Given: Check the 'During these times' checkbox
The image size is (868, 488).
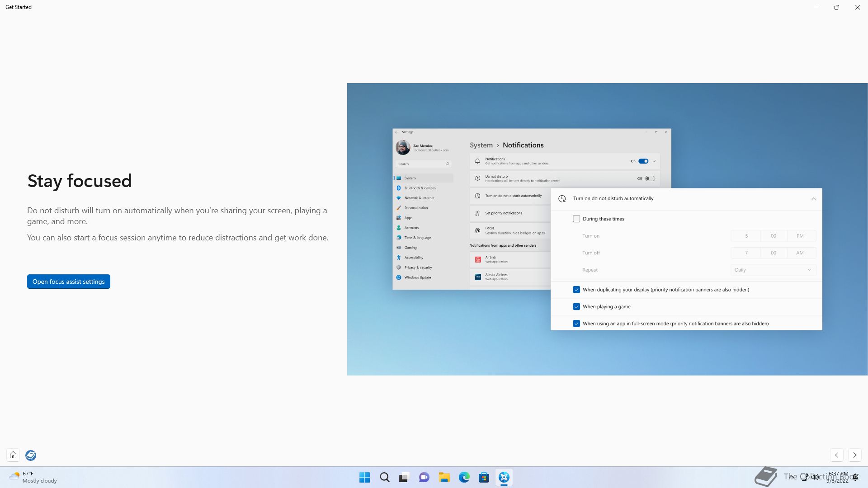Looking at the screenshot, I should pyautogui.click(x=576, y=219).
